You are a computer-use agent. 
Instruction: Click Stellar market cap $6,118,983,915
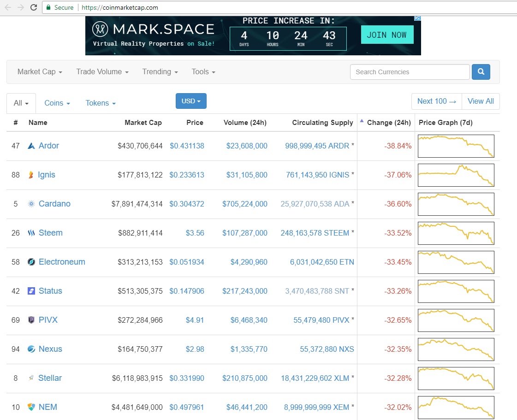(x=137, y=378)
